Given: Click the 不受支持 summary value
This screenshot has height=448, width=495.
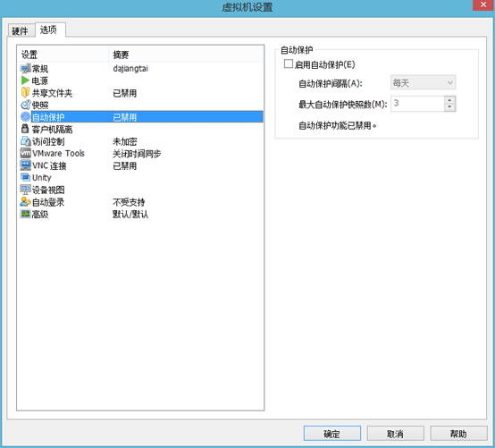Looking at the screenshot, I should pos(129,202).
